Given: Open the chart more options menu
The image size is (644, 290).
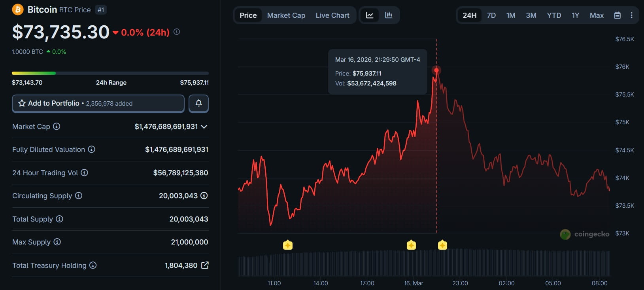Looking at the screenshot, I should click(631, 15).
